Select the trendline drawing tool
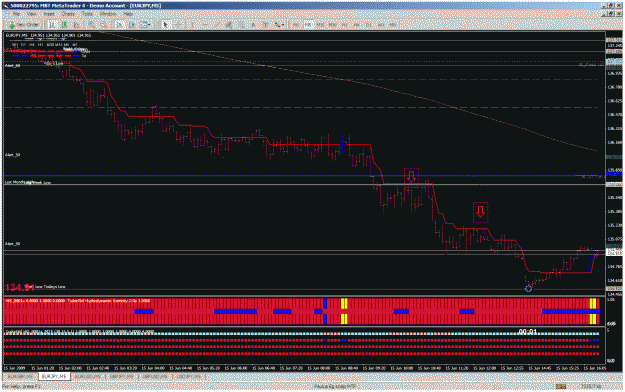Screen dimensions: 625x392 point(216,25)
